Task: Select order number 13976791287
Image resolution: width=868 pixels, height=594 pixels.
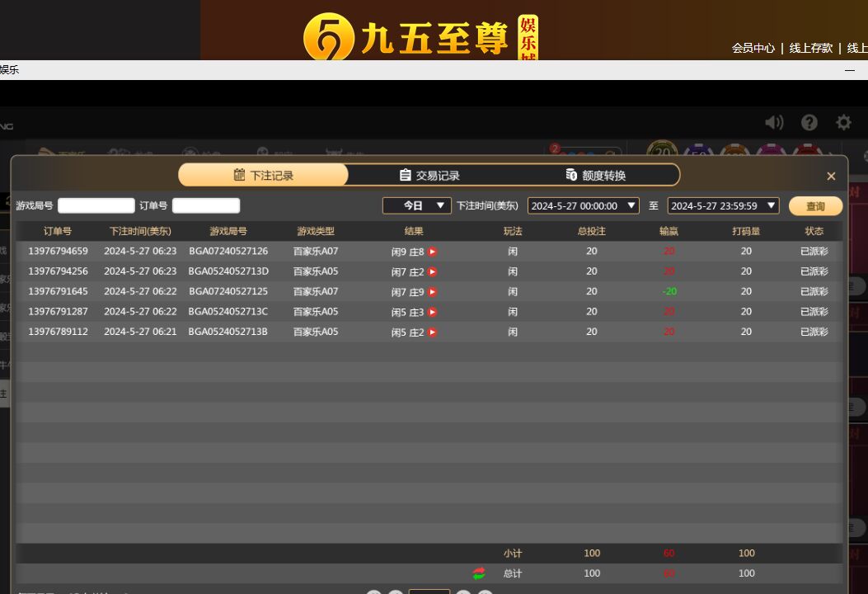Action: coord(59,311)
